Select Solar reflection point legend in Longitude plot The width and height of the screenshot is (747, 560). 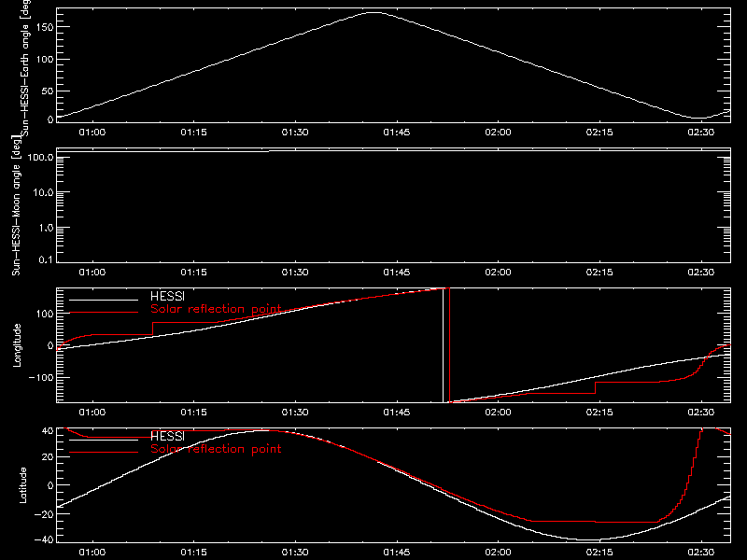[x=216, y=309]
